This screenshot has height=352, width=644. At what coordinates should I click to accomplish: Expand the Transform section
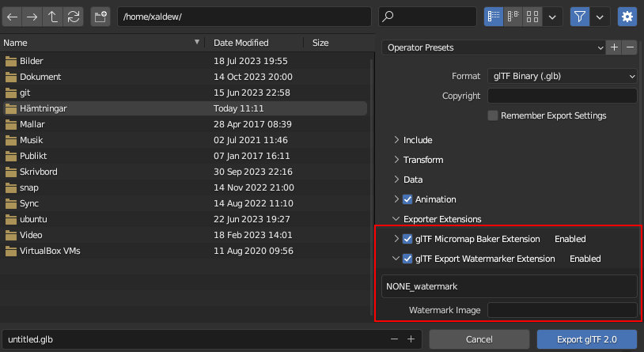tap(396, 160)
